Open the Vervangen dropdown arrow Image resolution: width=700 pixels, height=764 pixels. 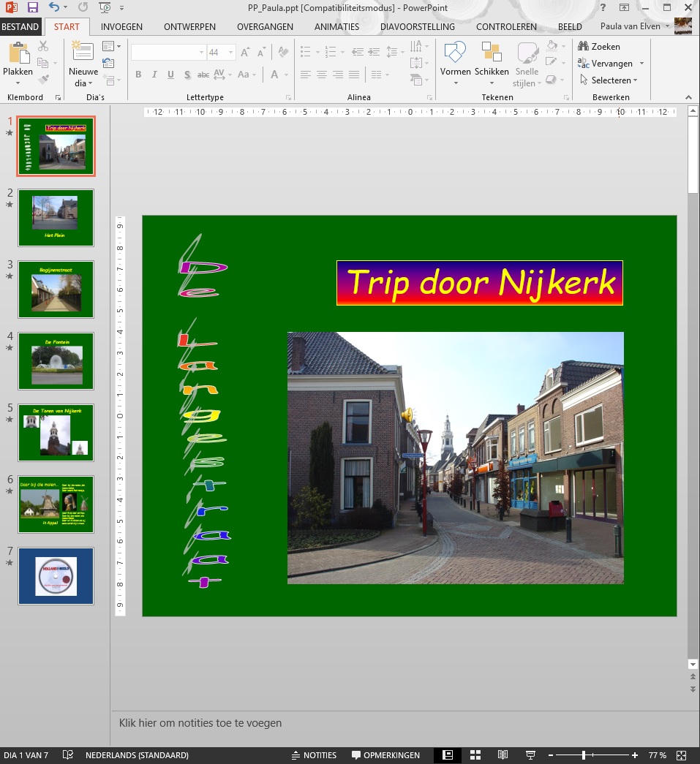[641, 64]
